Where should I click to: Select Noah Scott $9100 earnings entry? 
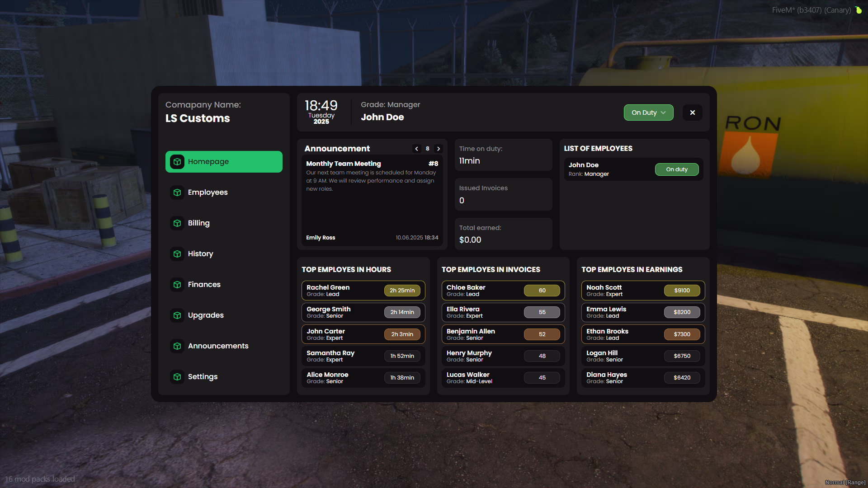643,291
